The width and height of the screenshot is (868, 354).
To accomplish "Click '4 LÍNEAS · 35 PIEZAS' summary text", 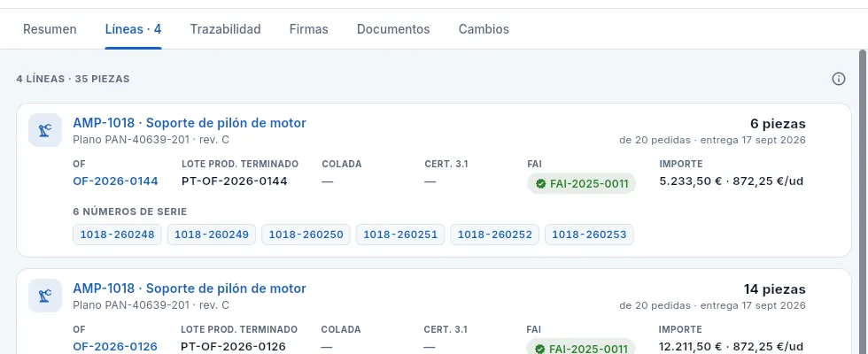I will pos(73,79).
